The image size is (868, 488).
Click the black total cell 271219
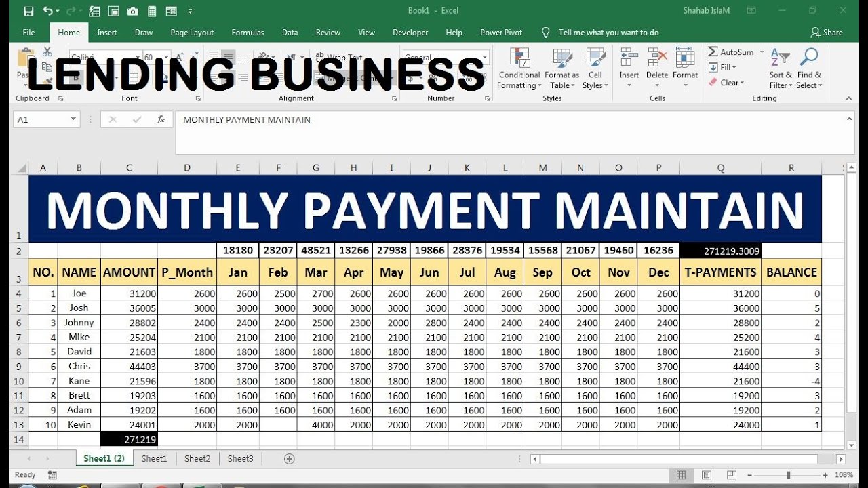pos(129,439)
